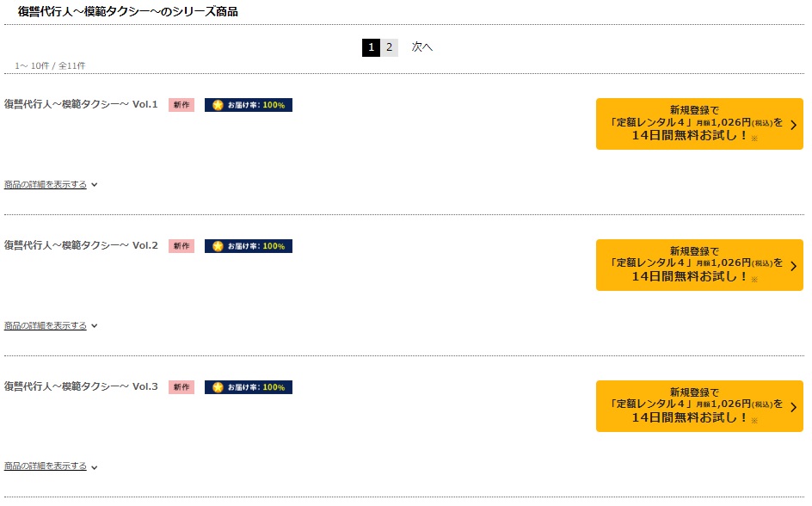Expand product details for Vol.2
Image resolution: width=812 pixels, height=506 pixels.
click(x=50, y=326)
